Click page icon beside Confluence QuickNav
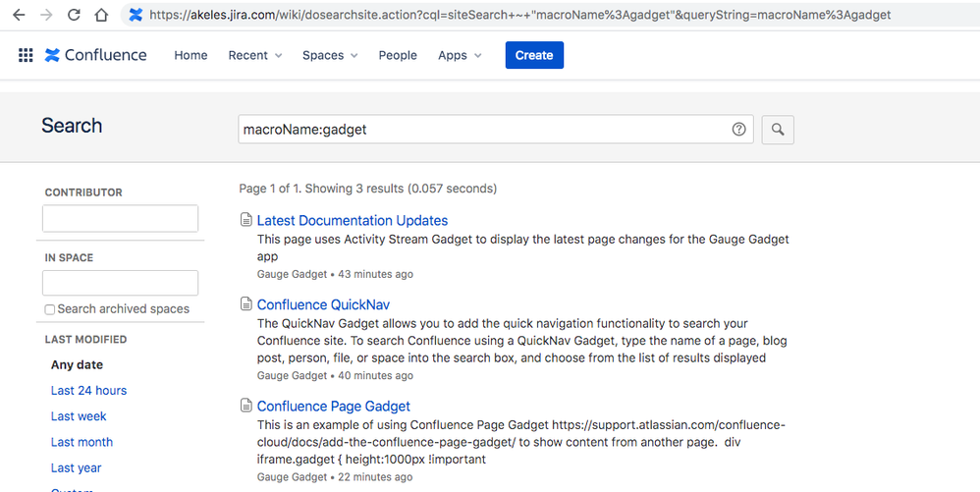Image resolution: width=980 pixels, height=492 pixels. pyautogui.click(x=246, y=303)
